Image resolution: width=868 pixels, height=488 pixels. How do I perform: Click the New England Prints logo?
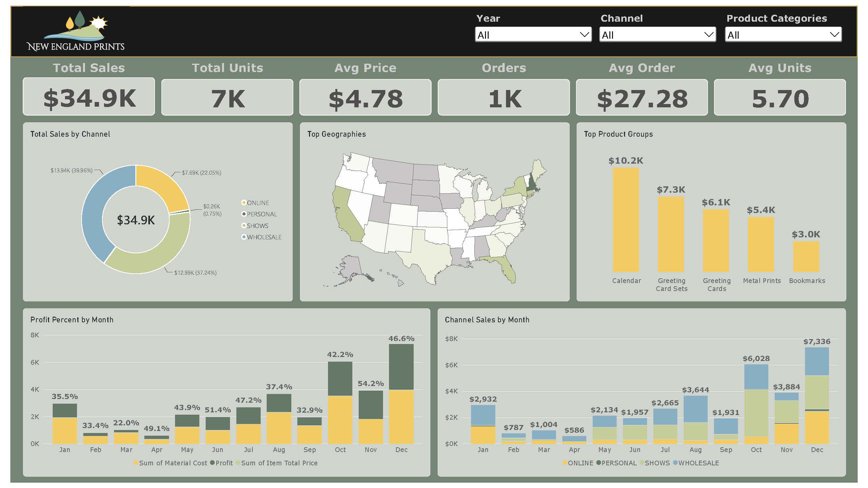click(76, 31)
